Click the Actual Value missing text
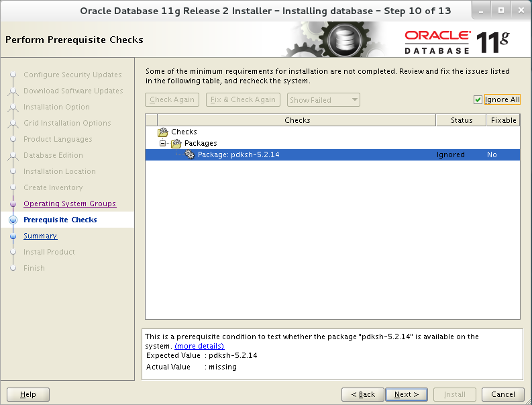The width and height of the screenshot is (532, 405). coord(223,367)
